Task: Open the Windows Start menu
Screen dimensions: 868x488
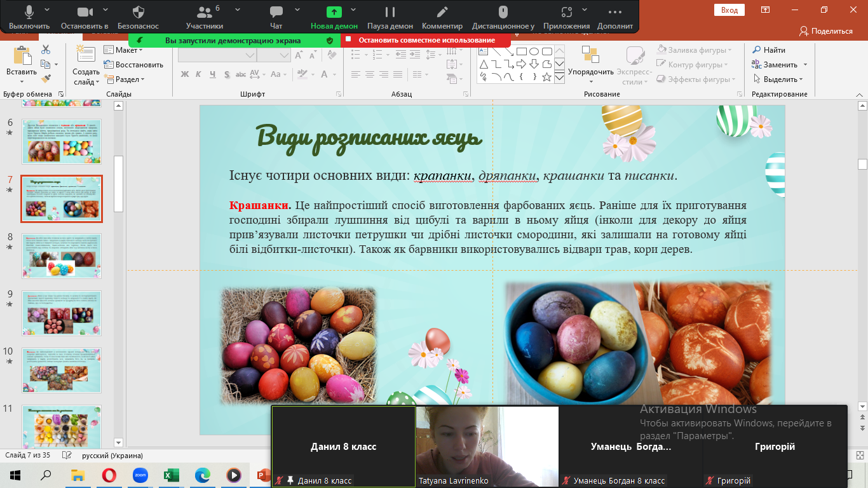Action: click(15, 475)
